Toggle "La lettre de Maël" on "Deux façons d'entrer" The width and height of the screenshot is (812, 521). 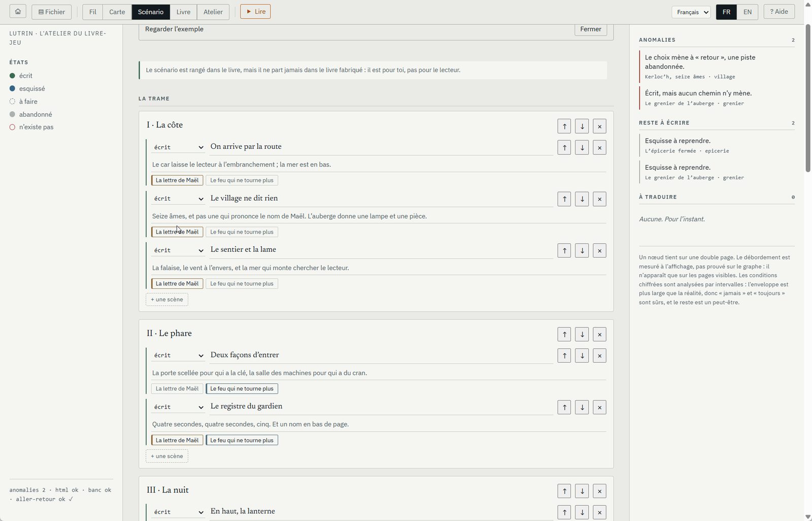pyautogui.click(x=177, y=389)
